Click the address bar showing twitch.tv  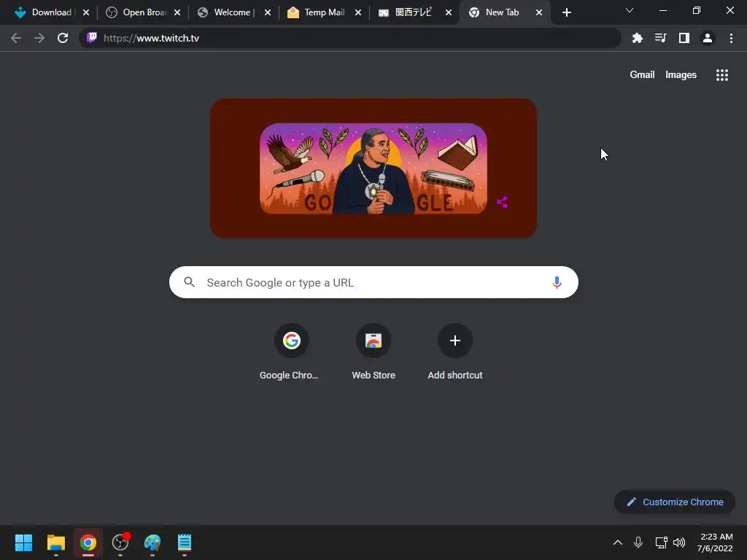[350, 38]
